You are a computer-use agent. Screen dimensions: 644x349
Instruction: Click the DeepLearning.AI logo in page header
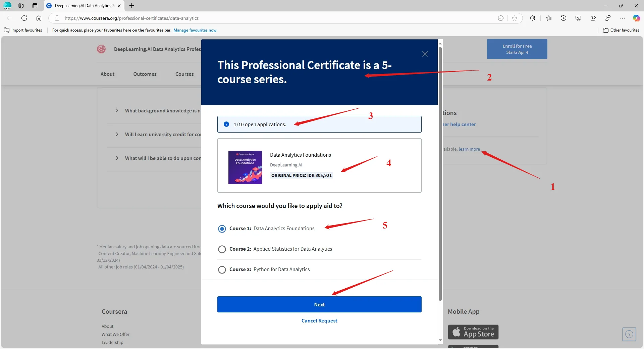(x=101, y=49)
